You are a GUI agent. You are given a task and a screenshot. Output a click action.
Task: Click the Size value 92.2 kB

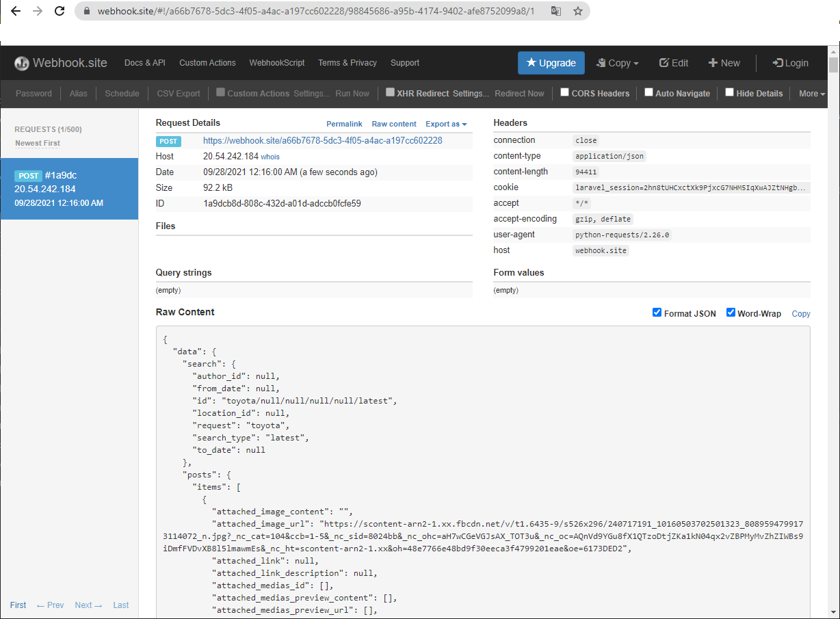point(218,187)
